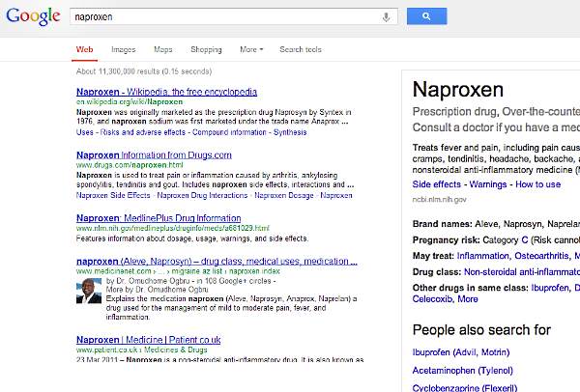Switch to the Maps tab
This screenshot has width=580, height=392.
[163, 49]
